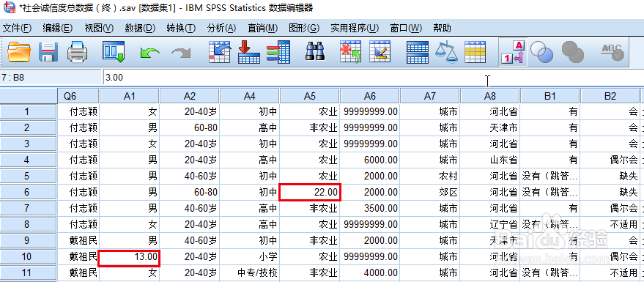Click the Go to variable icon
This screenshot has height=282, width=644.
tap(249, 52)
